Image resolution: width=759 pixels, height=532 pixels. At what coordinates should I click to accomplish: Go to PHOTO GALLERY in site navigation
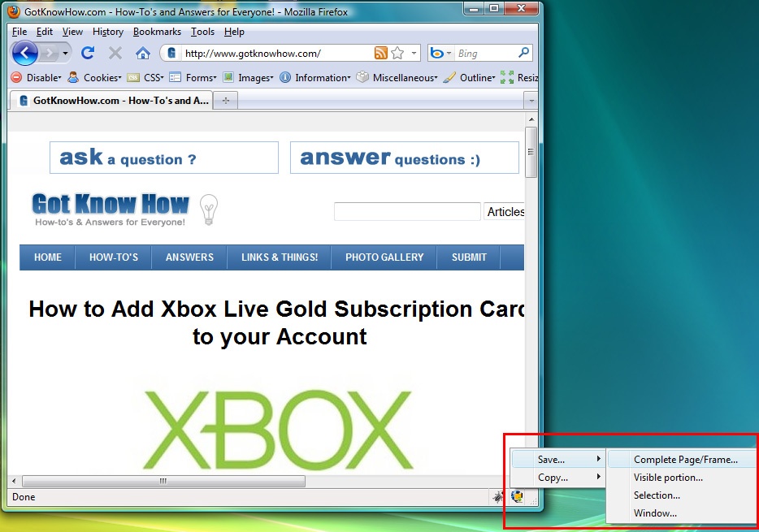point(384,257)
